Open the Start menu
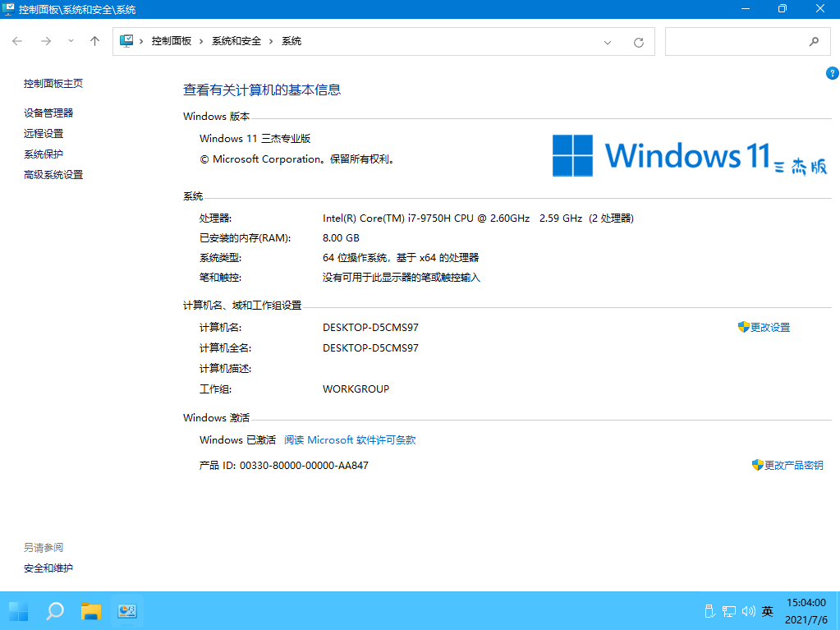This screenshot has height=630, width=840. point(17,611)
